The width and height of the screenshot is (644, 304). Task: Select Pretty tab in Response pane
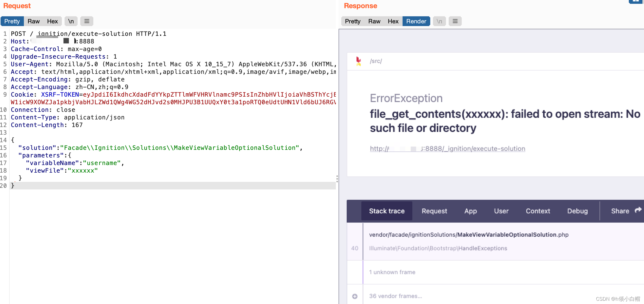pyautogui.click(x=353, y=21)
